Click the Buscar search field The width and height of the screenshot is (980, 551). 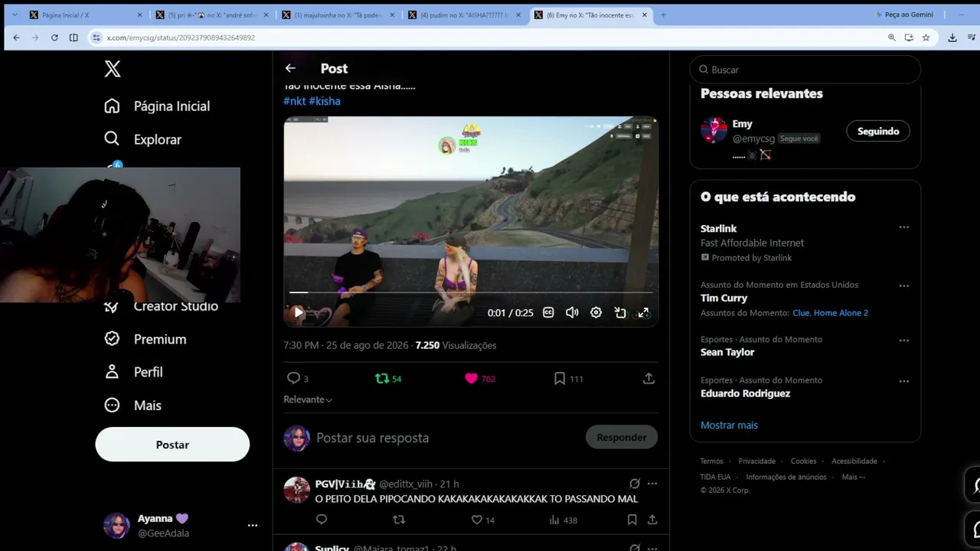[x=805, y=70]
